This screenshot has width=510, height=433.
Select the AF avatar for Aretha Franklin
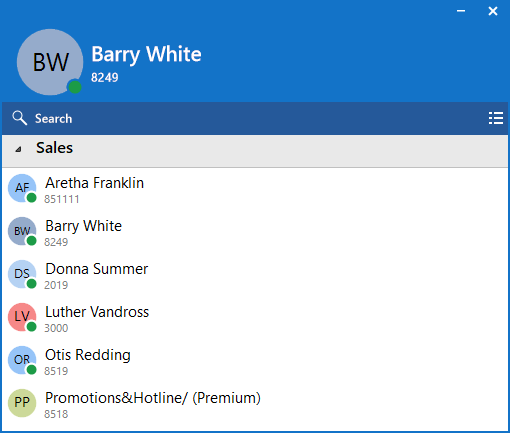click(x=22, y=188)
